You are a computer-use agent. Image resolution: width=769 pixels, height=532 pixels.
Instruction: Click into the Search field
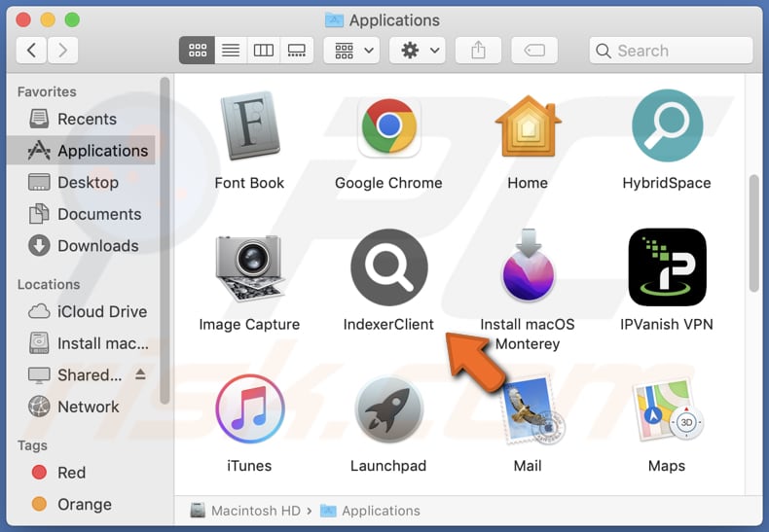point(671,51)
